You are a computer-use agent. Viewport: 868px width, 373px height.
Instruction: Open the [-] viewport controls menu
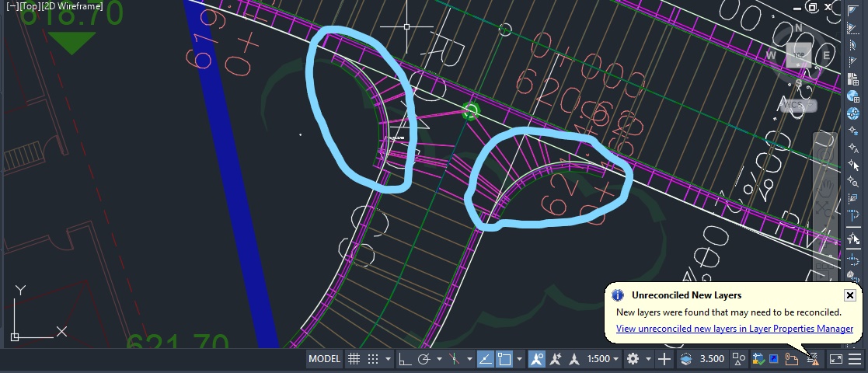point(12,7)
